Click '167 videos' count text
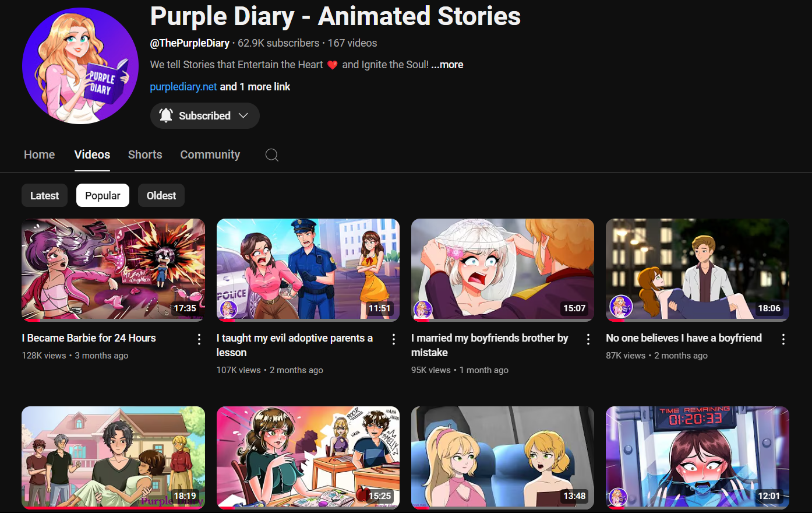The height and width of the screenshot is (513, 812). tap(352, 43)
